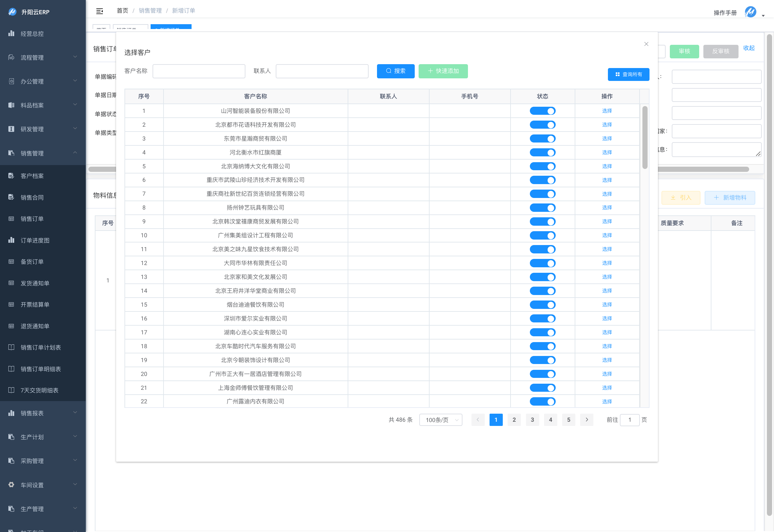Toggle status switch for 山河智能装备股份有限公司
This screenshot has width=774, height=532.
click(542, 111)
